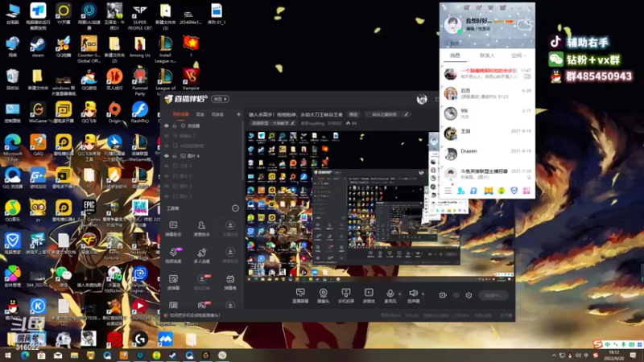Click the start-streaming button
644x362 pixels.
493,295
